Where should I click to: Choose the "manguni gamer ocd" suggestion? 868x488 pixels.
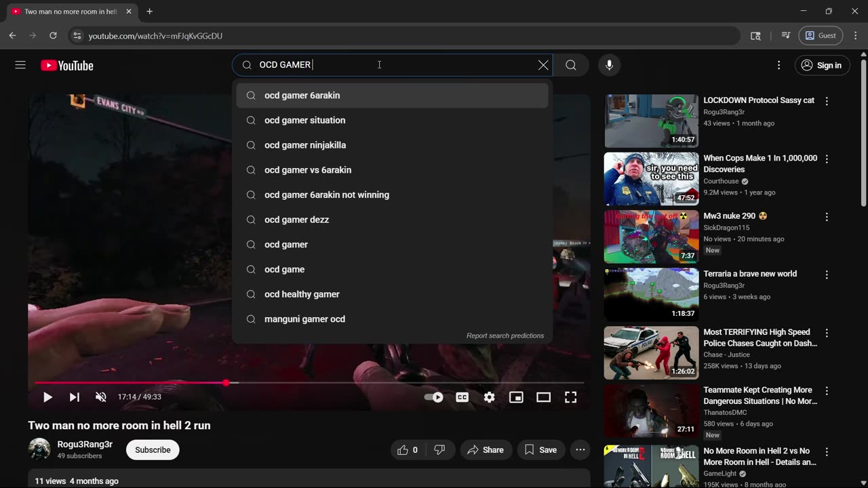[393, 319]
